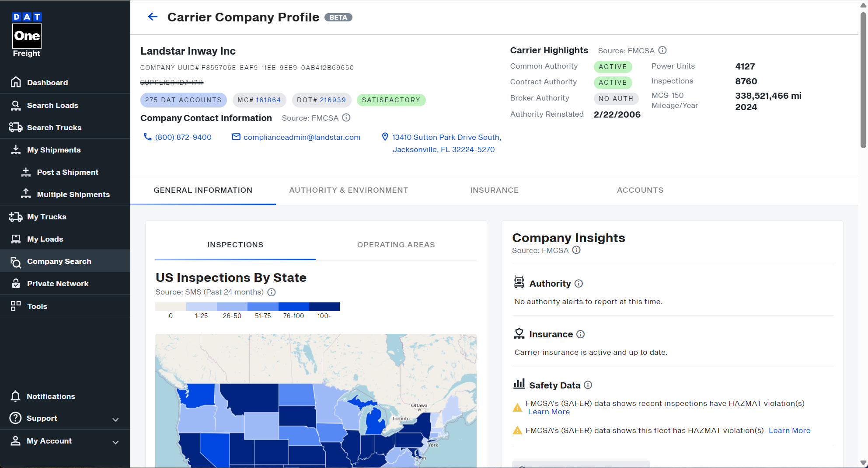
Task: Open Notifications bell in sidebar
Action: [16, 396]
